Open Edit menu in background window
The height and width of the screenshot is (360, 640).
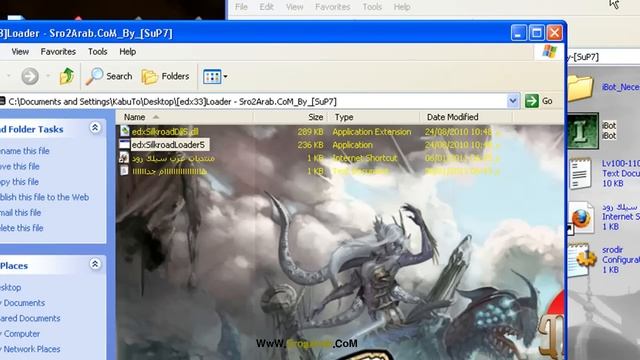[267, 7]
